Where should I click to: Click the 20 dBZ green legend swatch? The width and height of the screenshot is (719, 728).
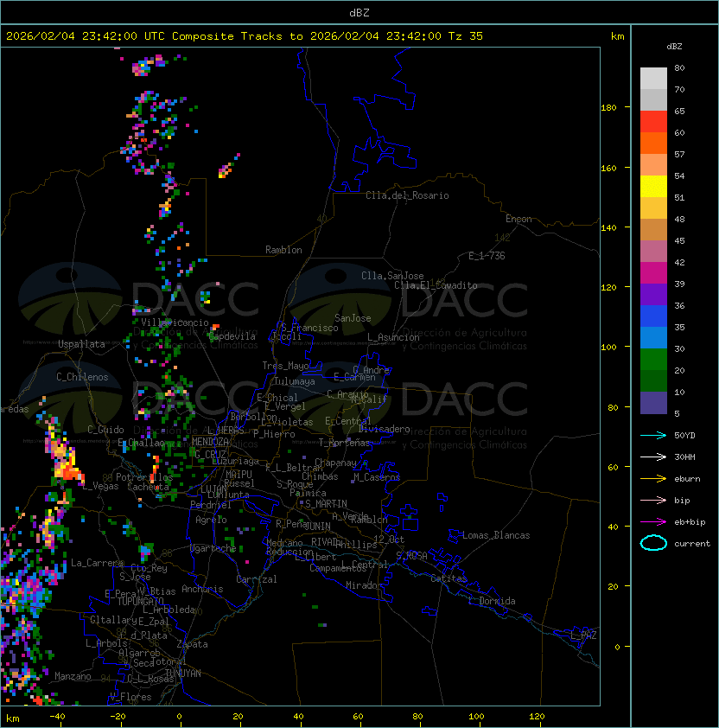(653, 380)
